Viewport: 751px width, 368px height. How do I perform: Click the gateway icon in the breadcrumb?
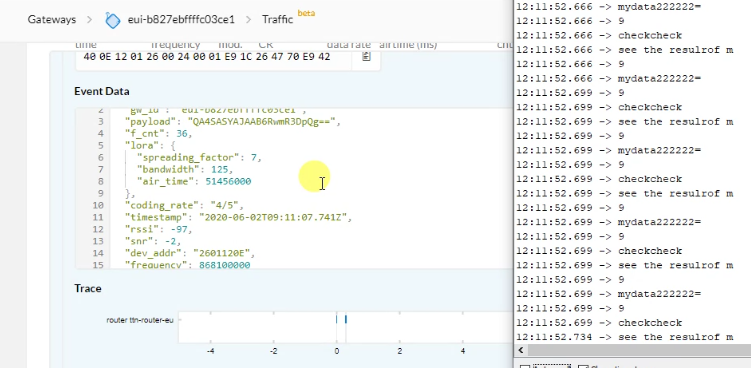112,20
